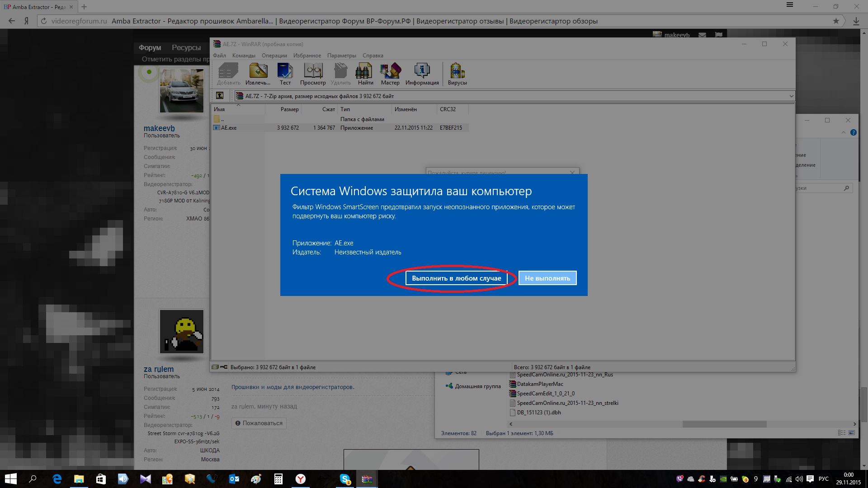
Task: Expand the archive path dropdown arrow
Action: point(791,96)
